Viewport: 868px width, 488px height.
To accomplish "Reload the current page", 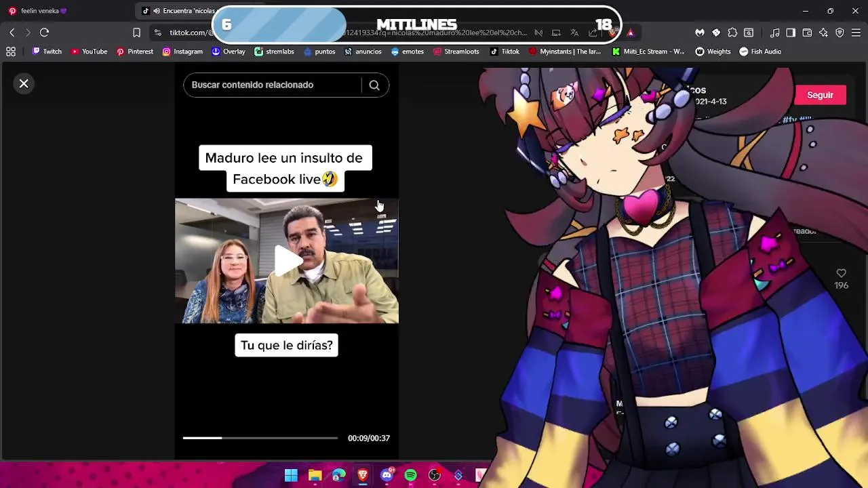I will click(x=44, y=33).
